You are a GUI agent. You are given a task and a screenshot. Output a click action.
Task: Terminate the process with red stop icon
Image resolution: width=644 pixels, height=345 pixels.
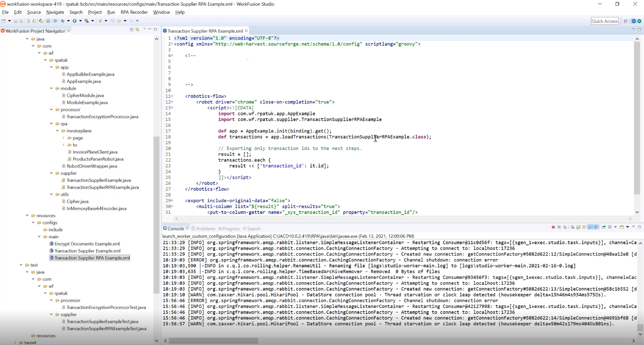coord(553,227)
